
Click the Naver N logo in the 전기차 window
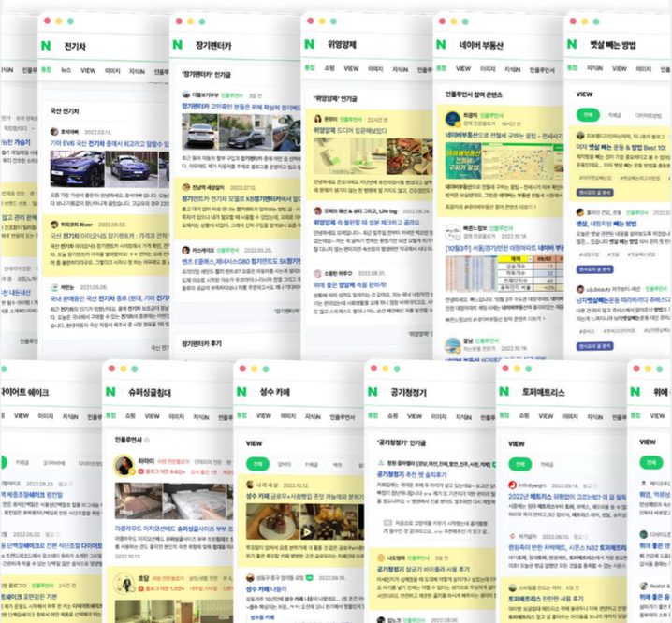46,46
